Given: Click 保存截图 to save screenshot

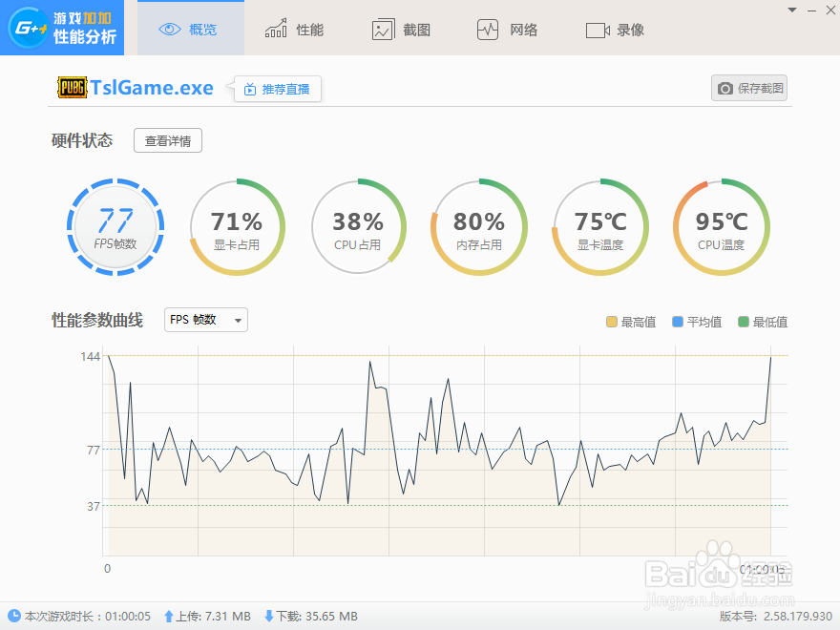Looking at the screenshot, I should 749,88.
